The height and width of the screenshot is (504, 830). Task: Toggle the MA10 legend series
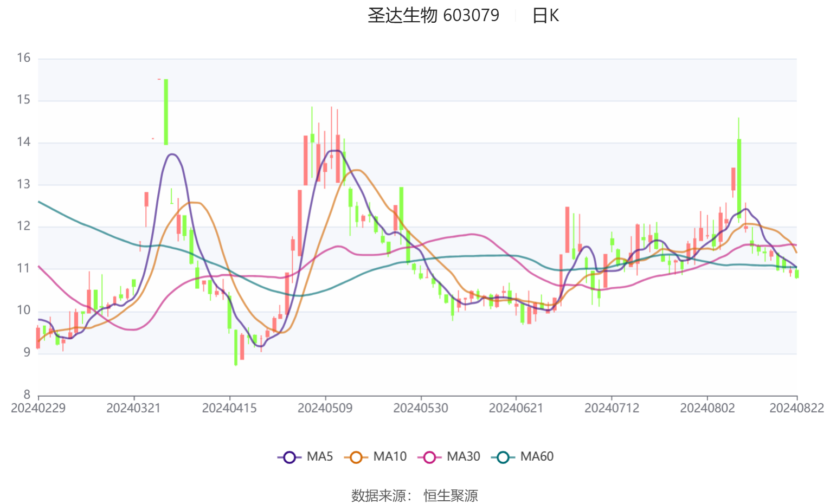(375, 457)
